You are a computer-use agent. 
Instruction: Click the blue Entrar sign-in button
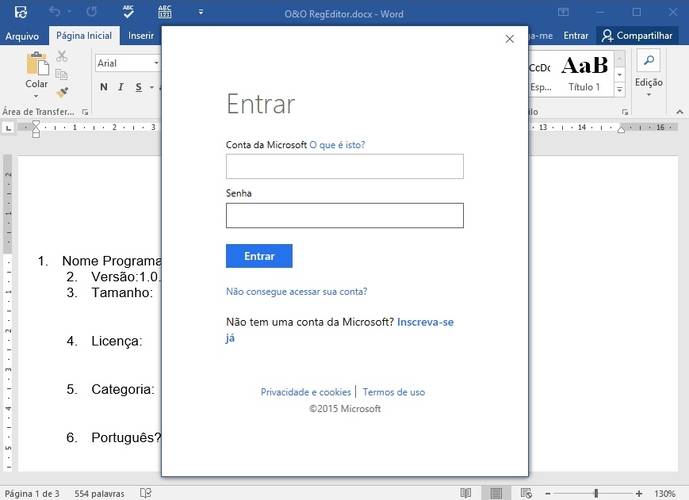coord(259,256)
